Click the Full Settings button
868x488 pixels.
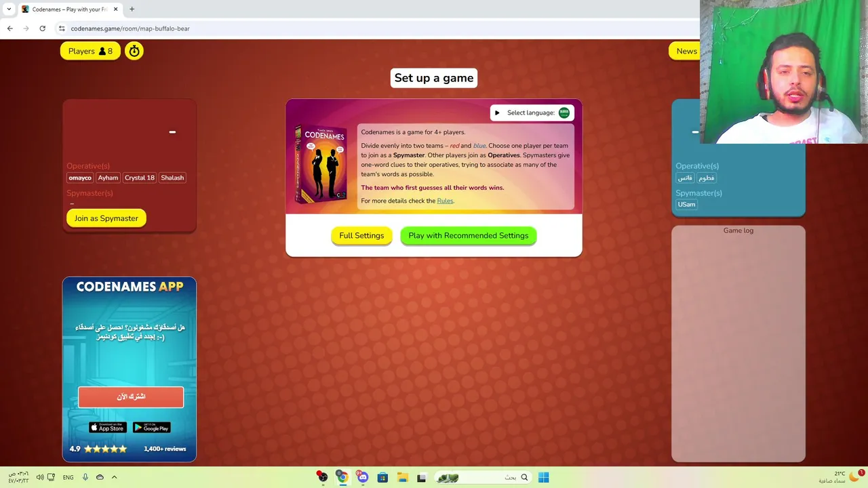click(361, 235)
